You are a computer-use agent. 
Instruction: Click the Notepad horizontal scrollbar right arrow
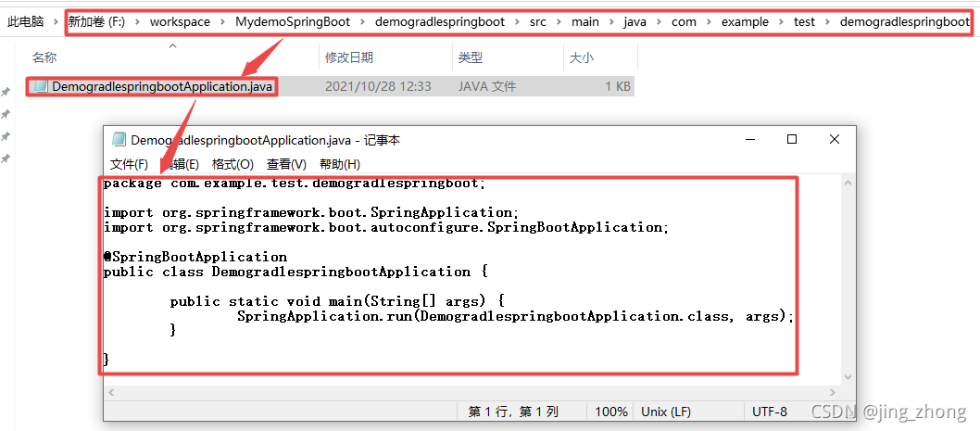pos(833,393)
